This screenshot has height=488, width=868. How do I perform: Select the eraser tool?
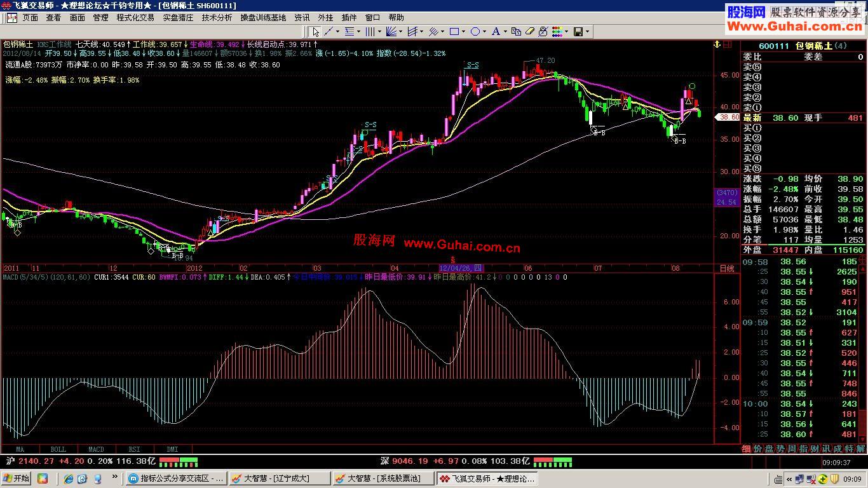529,31
